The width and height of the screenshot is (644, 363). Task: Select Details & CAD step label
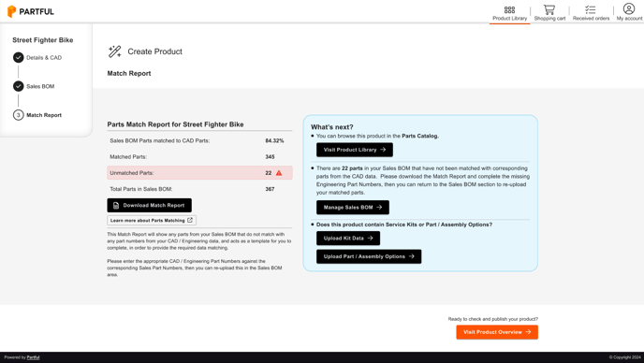tap(44, 57)
